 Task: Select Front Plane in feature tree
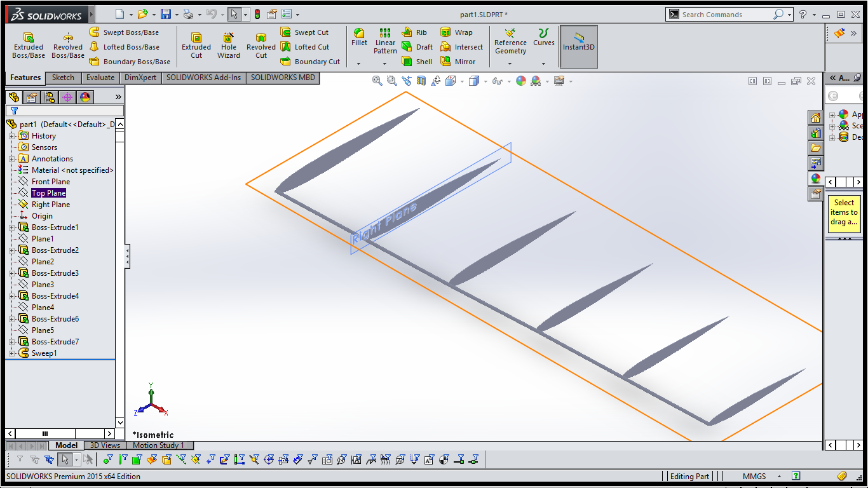pyautogui.click(x=51, y=182)
